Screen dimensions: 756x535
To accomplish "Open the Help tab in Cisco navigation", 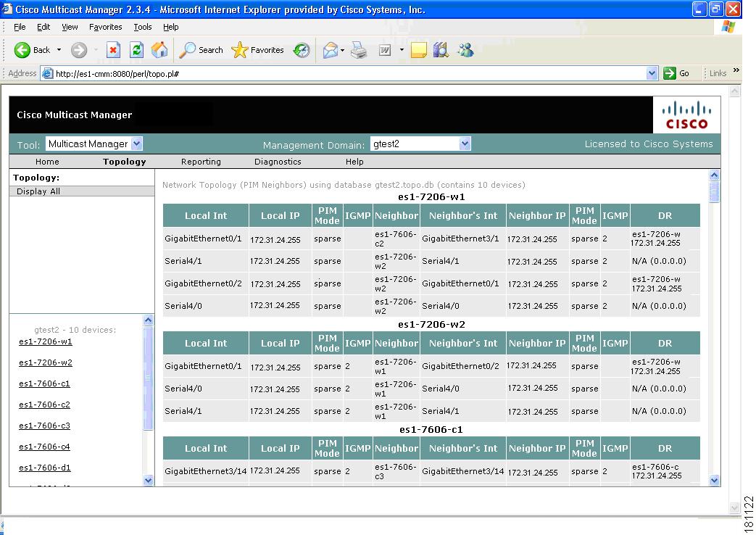I will coord(354,162).
